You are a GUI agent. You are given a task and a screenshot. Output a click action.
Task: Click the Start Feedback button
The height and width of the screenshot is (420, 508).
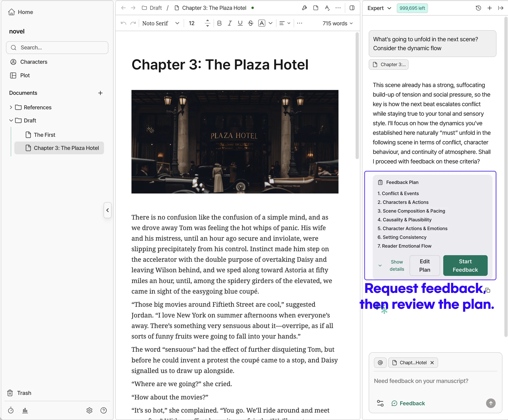click(465, 265)
